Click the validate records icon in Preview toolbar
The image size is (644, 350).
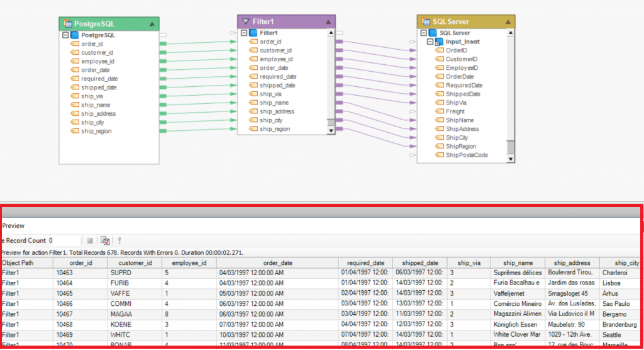pyautogui.click(x=106, y=240)
